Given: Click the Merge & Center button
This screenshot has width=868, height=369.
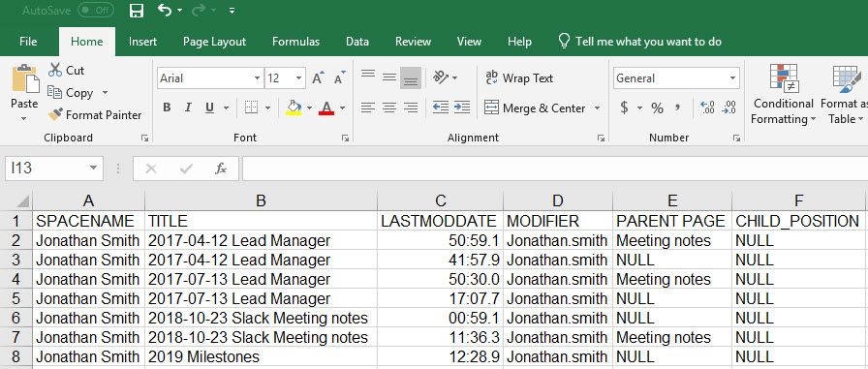Looking at the screenshot, I should click(535, 108).
